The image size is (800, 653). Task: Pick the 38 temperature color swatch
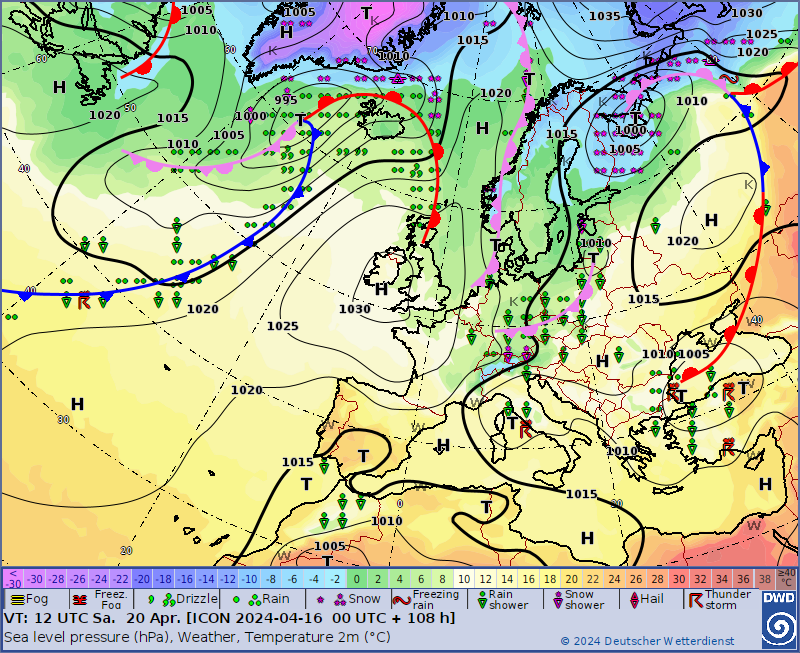(765, 578)
